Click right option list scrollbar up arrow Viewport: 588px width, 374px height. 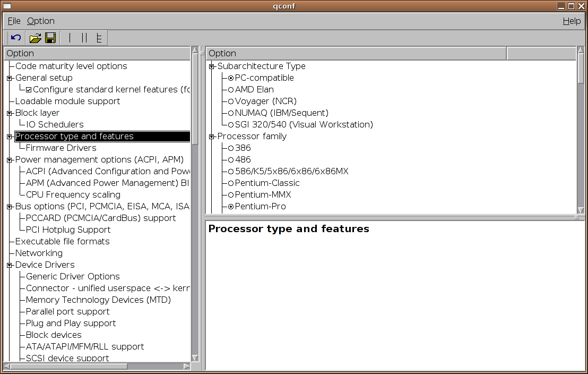(x=581, y=50)
